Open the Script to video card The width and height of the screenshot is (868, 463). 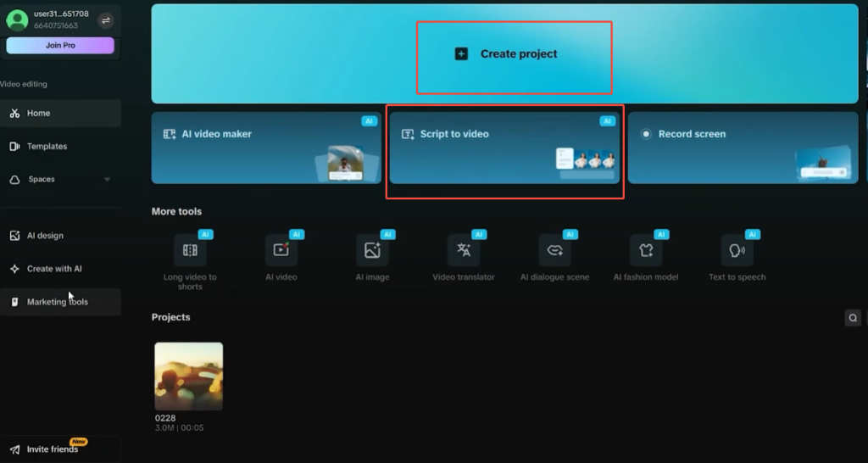click(505, 148)
